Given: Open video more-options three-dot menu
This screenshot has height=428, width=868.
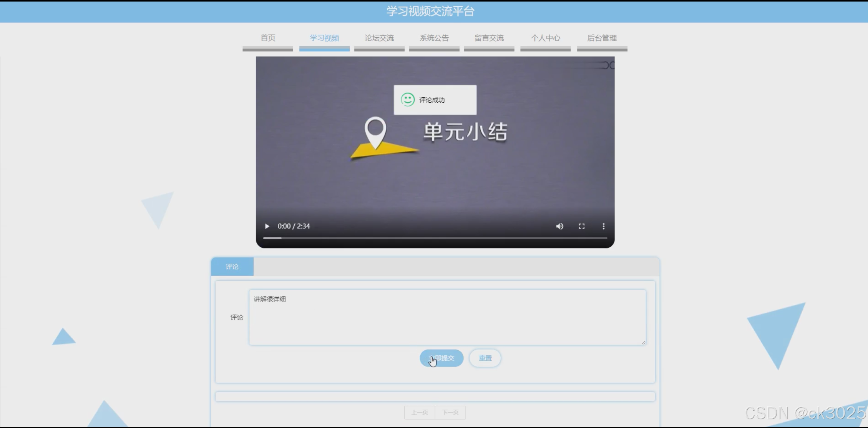Looking at the screenshot, I should [603, 226].
